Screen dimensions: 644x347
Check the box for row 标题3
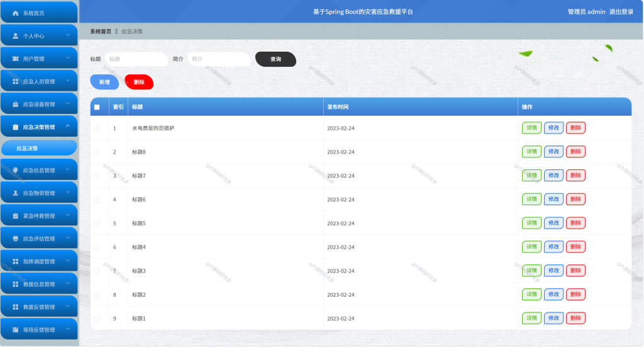[x=97, y=271]
